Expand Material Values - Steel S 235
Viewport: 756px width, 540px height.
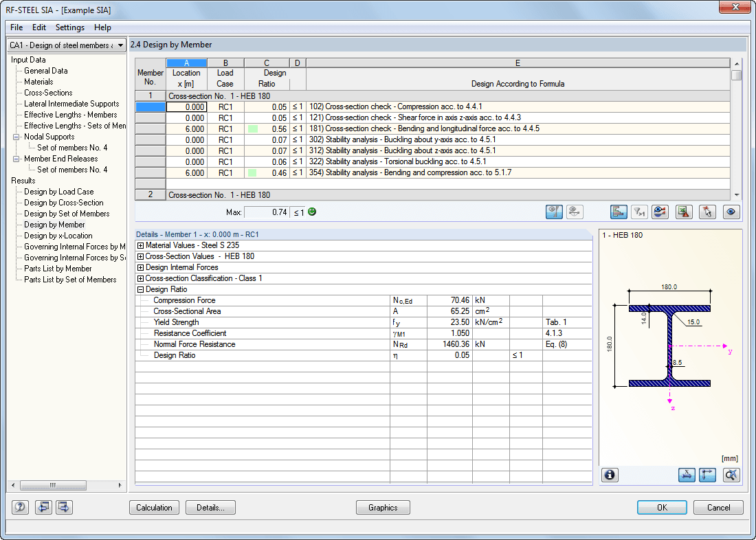point(140,245)
